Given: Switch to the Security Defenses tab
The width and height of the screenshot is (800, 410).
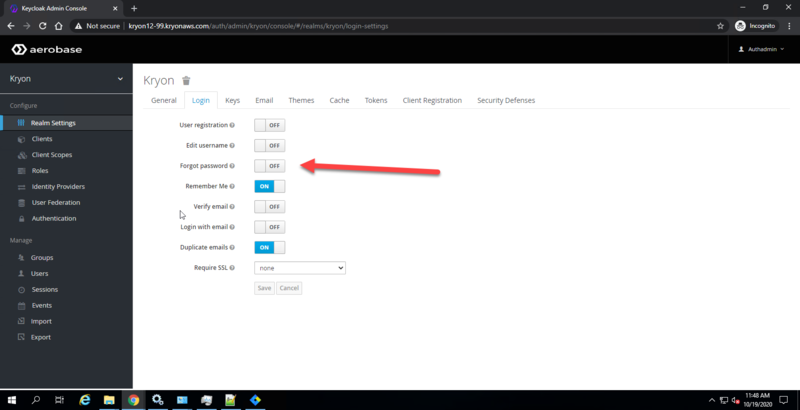Looking at the screenshot, I should [505, 101].
